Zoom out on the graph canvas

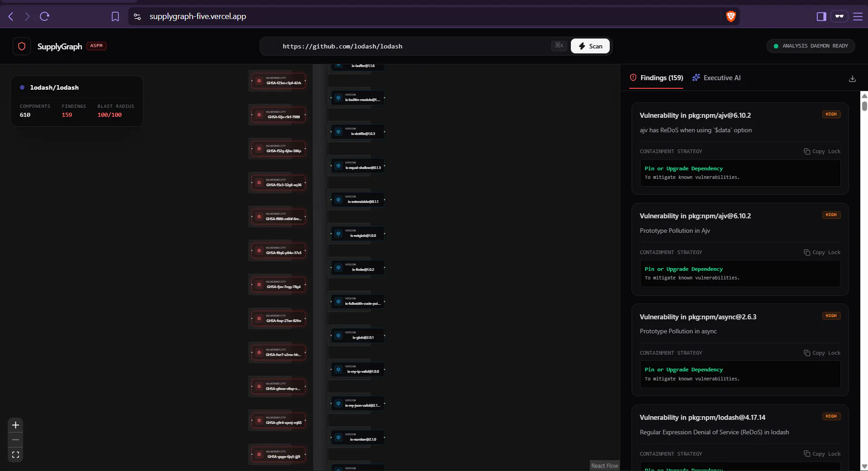point(15,440)
